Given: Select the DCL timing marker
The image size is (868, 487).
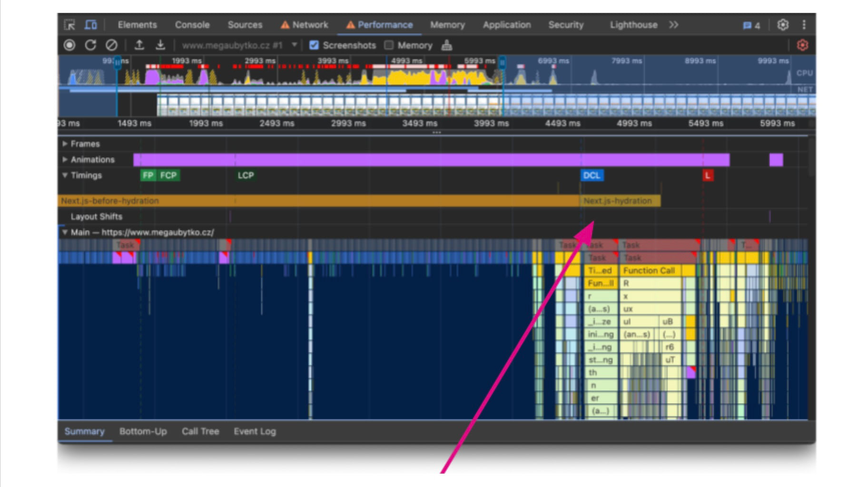Looking at the screenshot, I should pyautogui.click(x=592, y=175).
